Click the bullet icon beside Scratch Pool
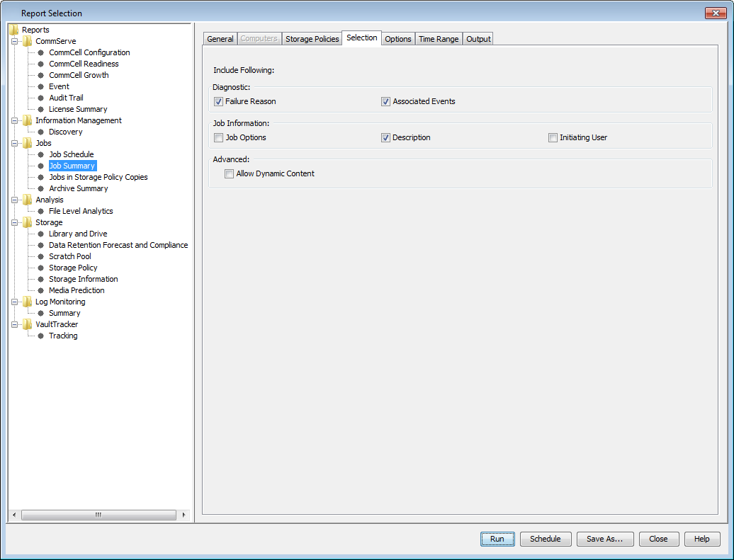 pyautogui.click(x=40, y=256)
